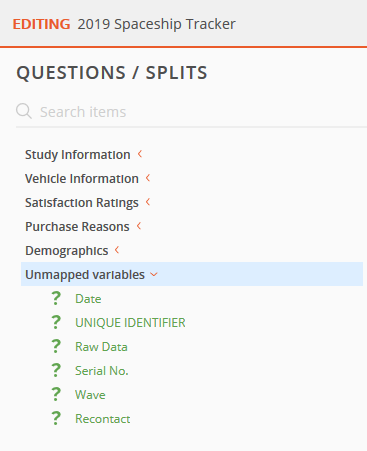Click question mark icon beside Raw Data
Screen dimensions: 367x451
point(56,346)
